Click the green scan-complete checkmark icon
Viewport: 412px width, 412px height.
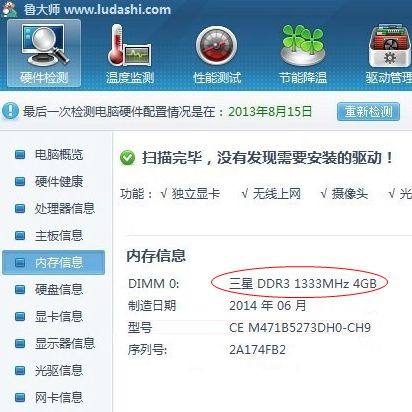point(127,158)
